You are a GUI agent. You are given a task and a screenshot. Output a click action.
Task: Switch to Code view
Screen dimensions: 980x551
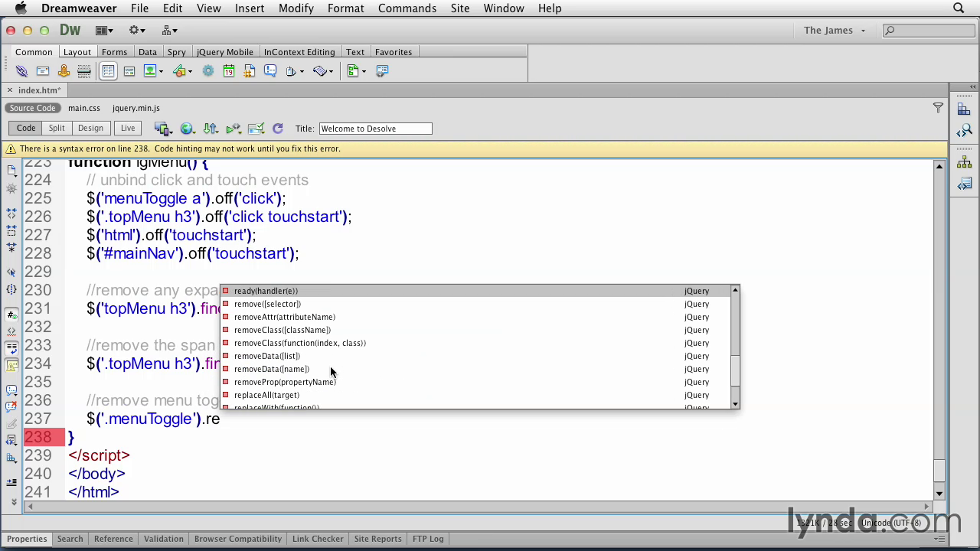(26, 128)
